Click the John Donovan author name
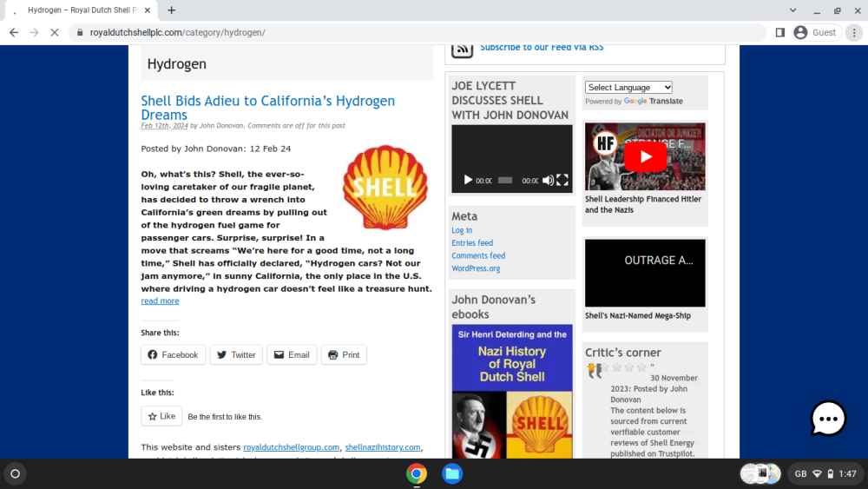 (x=220, y=126)
